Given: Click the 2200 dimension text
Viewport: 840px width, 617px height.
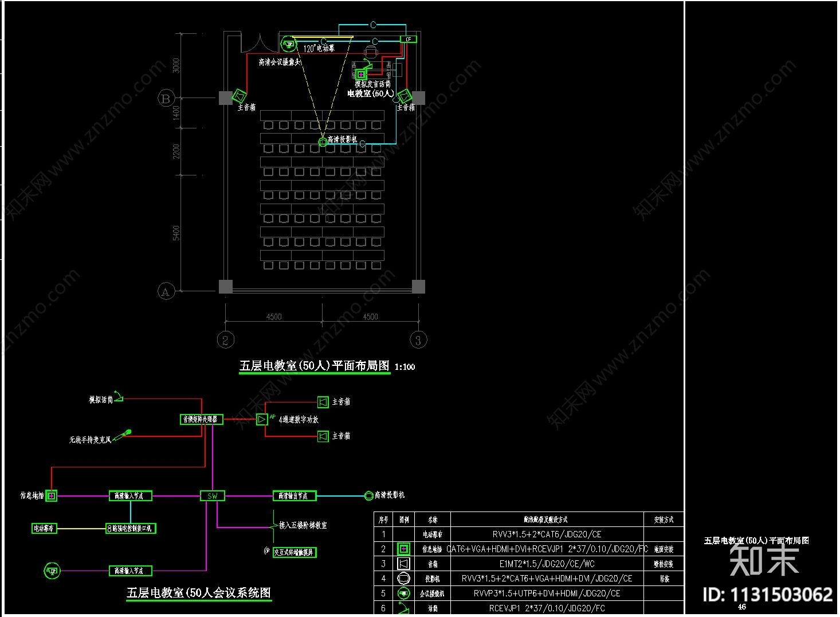Looking at the screenshot, I should click(x=176, y=151).
